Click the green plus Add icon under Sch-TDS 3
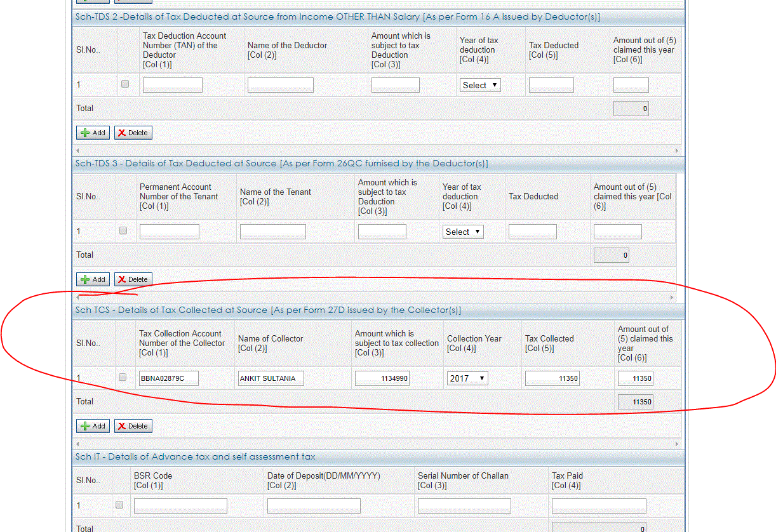This screenshot has width=776, height=532. click(84, 279)
